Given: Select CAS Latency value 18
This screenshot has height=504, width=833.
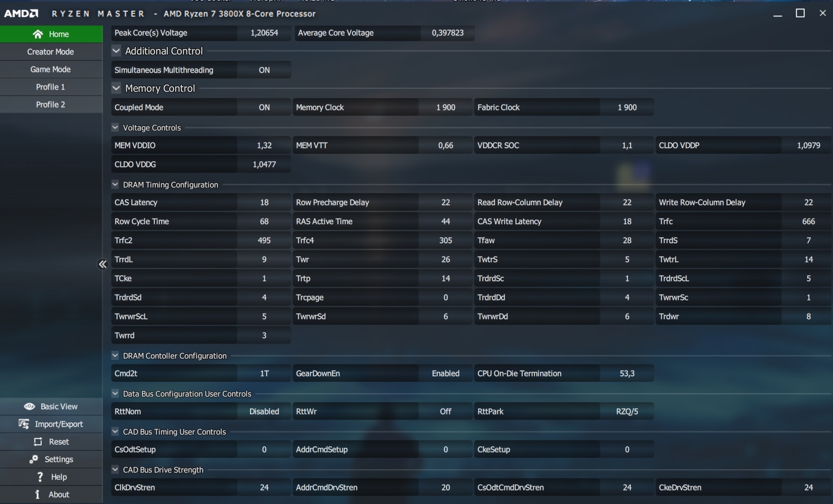Looking at the screenshot, I should click(x=264, y=202).
